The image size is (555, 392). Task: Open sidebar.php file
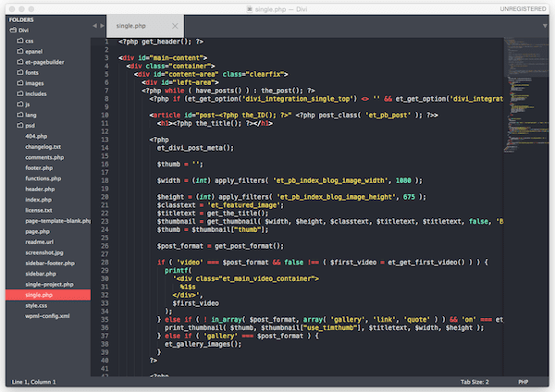point(41,274)
